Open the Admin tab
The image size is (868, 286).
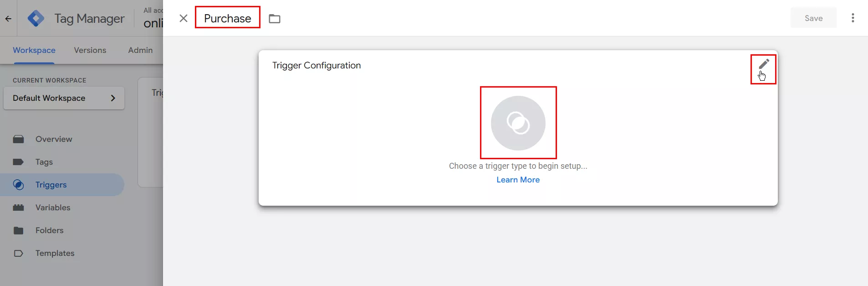click(140, 50)
